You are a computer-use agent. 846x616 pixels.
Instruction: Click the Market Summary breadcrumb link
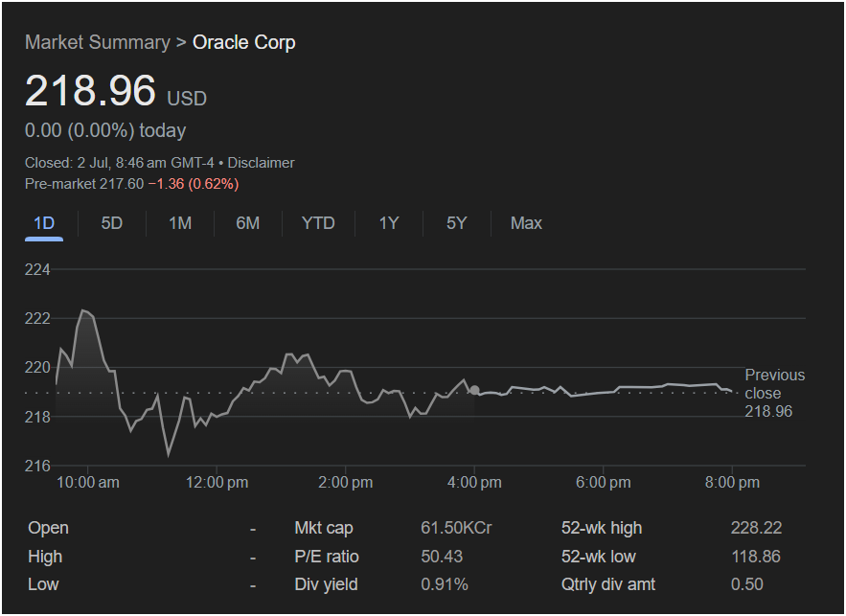[x=98, y=42]
